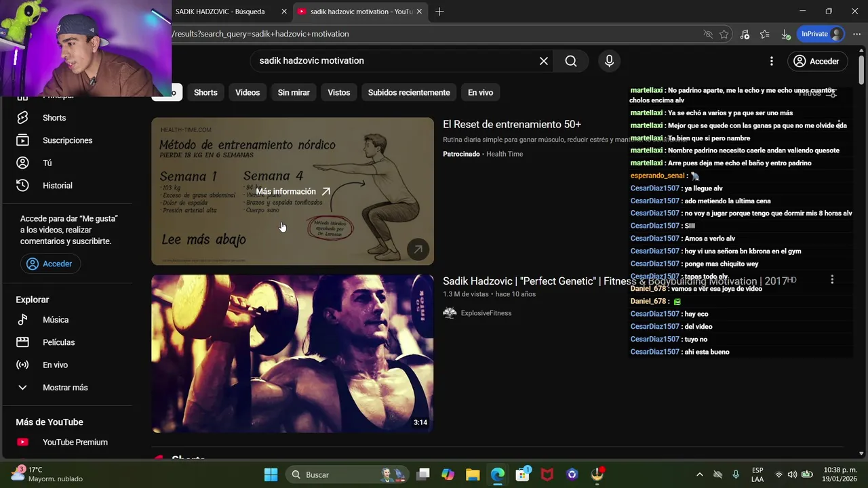Open favorites list icon in toolbar
This screenshot has height=488, width=868.
(765, 34)
